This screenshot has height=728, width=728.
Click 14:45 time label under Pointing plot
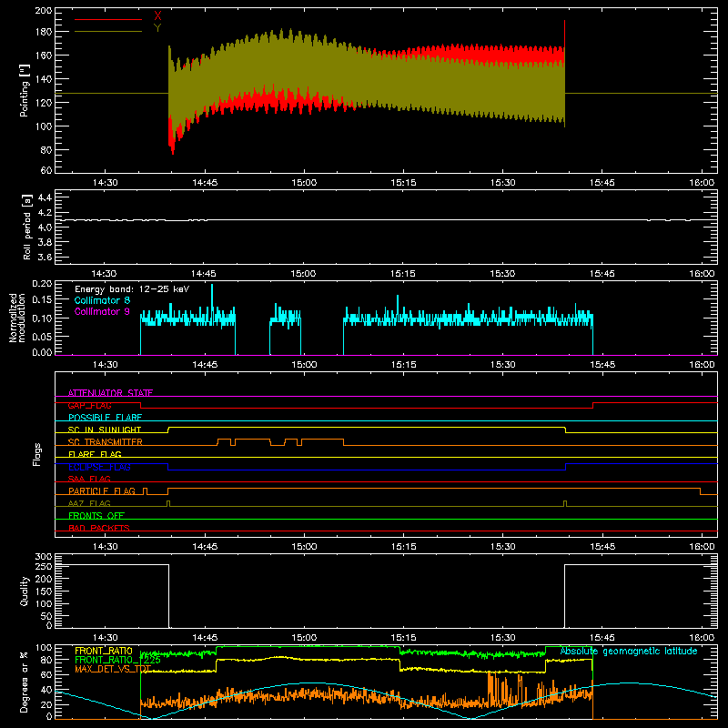tap(205, 183)
